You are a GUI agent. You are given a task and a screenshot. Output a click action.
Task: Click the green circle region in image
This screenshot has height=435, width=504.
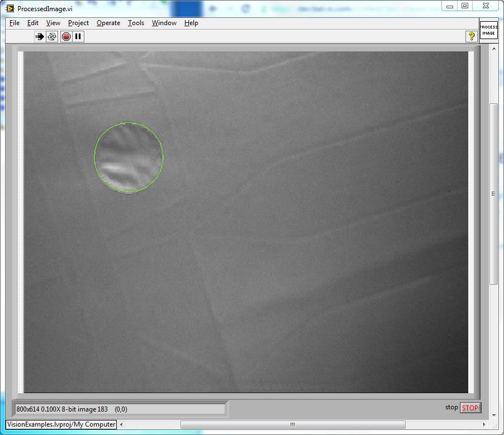[x=129, y=157]
